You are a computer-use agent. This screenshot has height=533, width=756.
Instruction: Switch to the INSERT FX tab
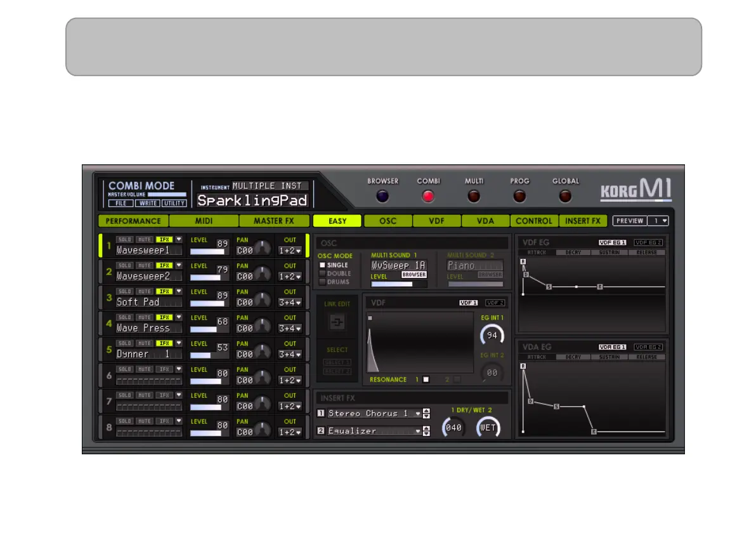point(583,221)
